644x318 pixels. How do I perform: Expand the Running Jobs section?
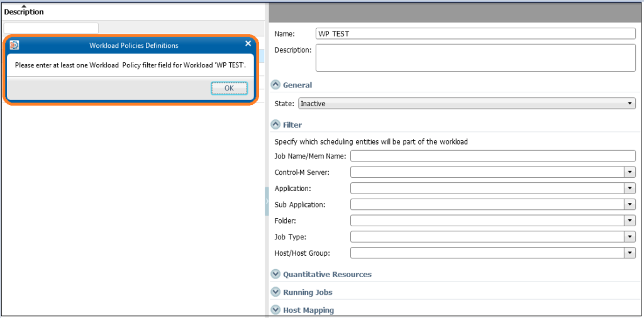point(276,292)
